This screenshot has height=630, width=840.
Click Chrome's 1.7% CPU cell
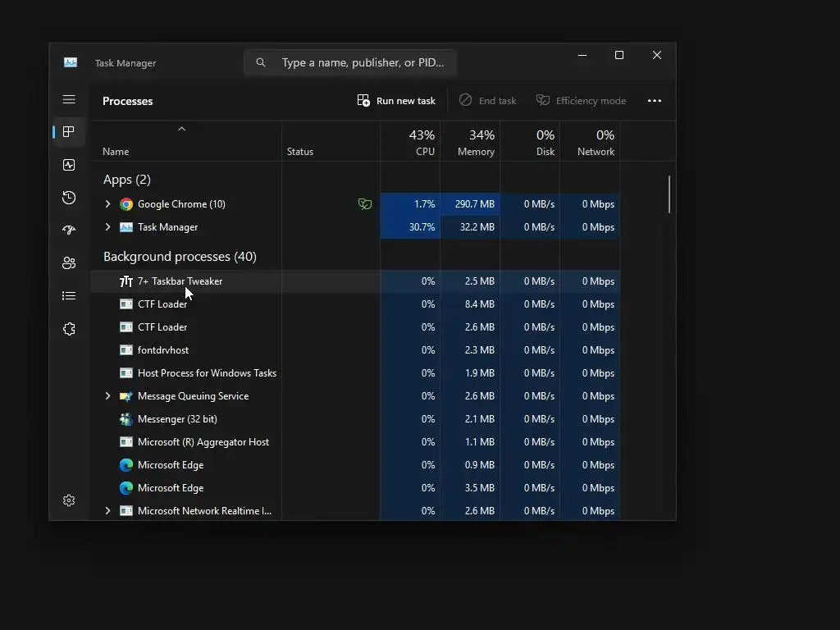410,204
